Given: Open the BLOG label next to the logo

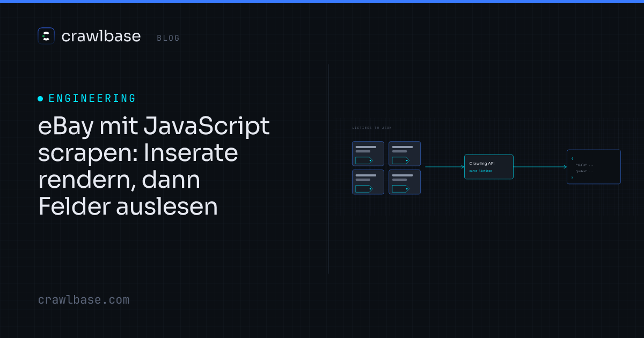Looking at the screenshot, I should coord(169,38).
